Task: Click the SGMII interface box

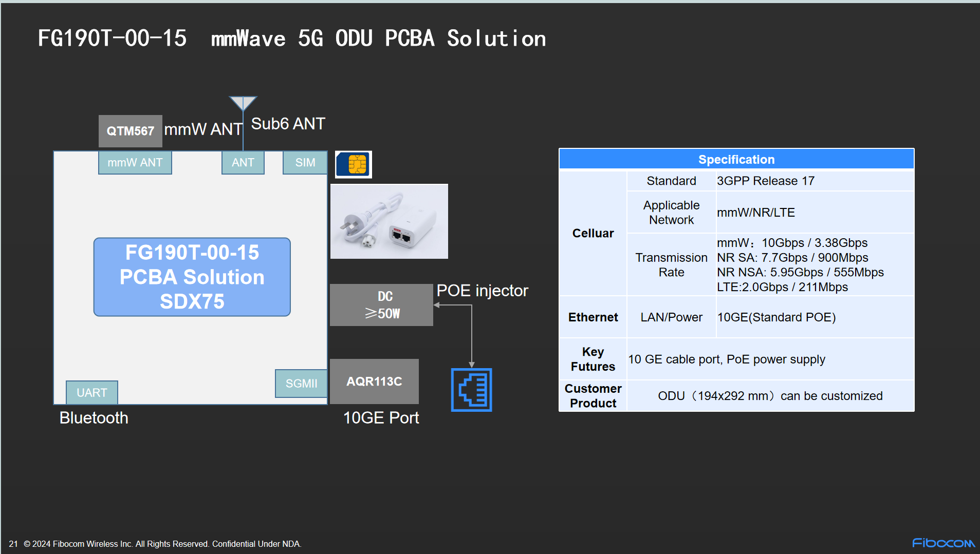Action: 301,384
